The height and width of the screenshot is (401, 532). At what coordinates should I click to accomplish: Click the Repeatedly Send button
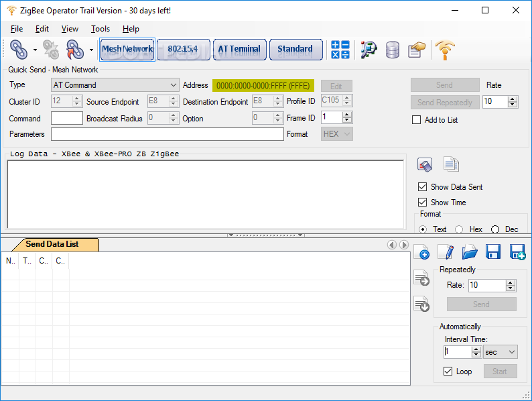tap(482, 304)
